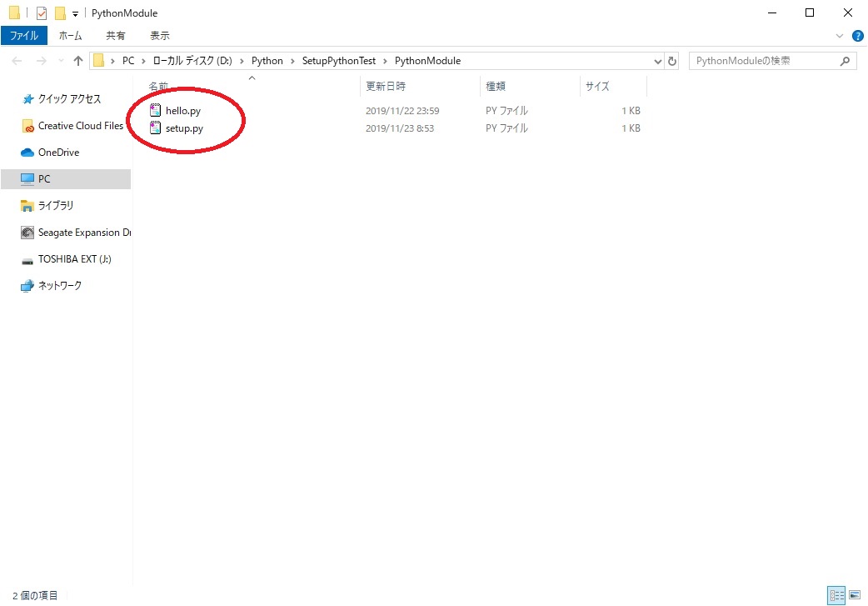Screen dimensions: 868x606
Task: Click the 2 個の項目 status text
Action: click(x=36, y=596)
